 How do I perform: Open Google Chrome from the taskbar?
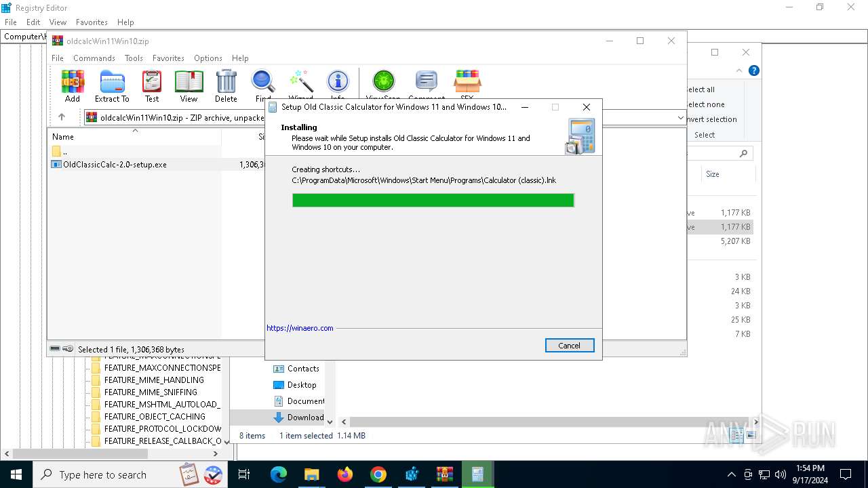pos(378,474)
